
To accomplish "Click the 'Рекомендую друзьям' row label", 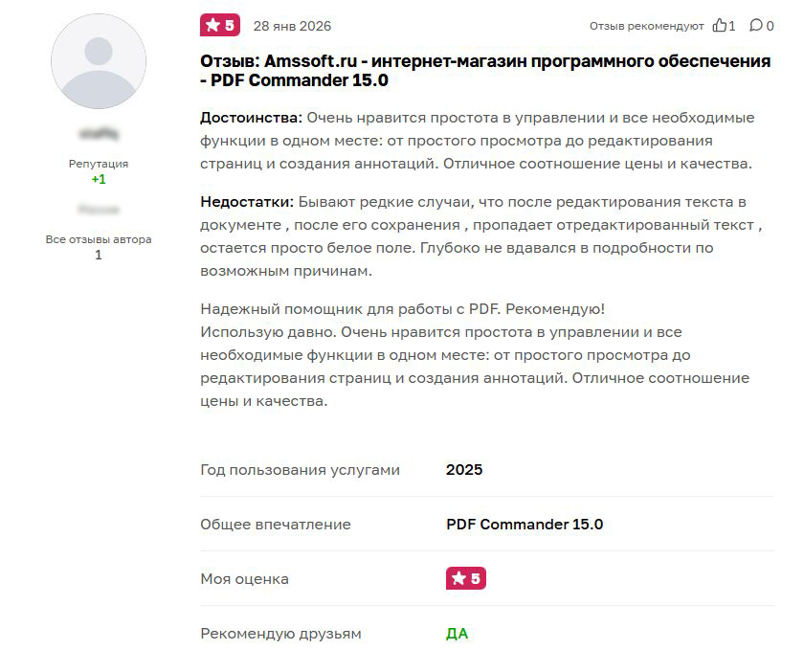I will tap(280, 634).
